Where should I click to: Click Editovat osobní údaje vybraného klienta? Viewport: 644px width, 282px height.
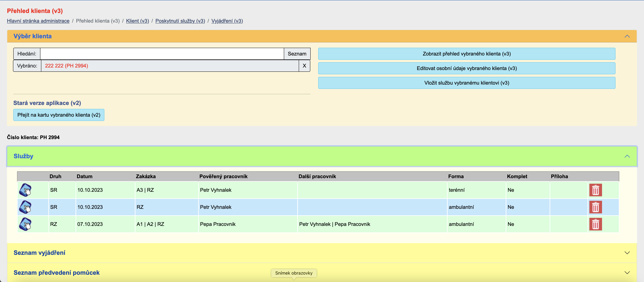[466, 68]
